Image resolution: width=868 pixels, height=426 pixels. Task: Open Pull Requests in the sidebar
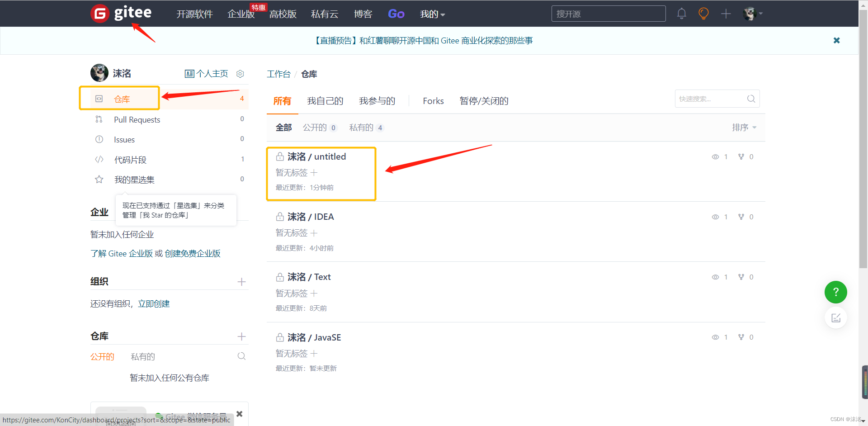[x=137, y=119]
